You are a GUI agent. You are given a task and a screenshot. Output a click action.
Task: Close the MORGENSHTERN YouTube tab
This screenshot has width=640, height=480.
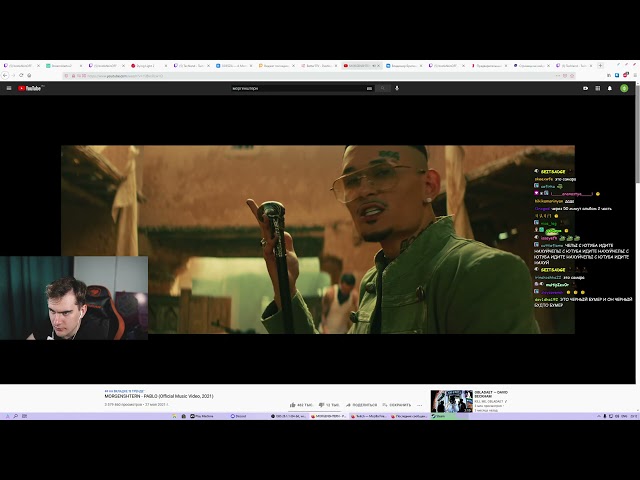pos(379,65)
